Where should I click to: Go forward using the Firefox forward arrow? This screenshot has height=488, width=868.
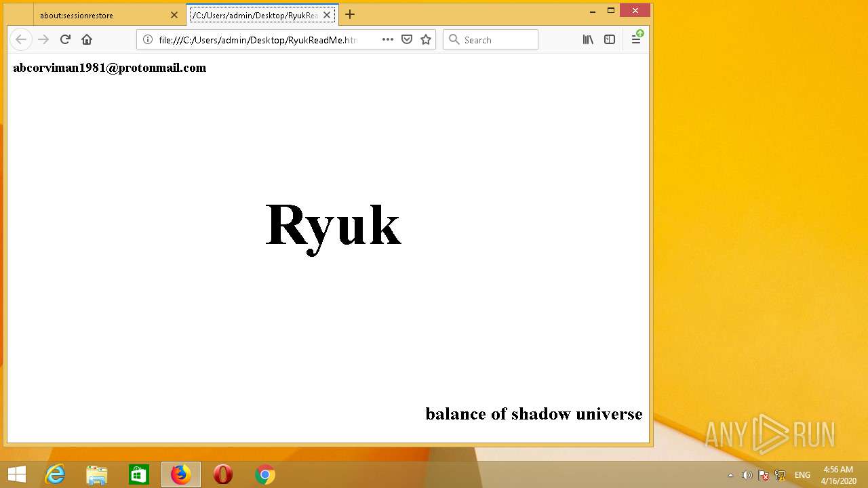pyautogui.click(x=43, y=39)
